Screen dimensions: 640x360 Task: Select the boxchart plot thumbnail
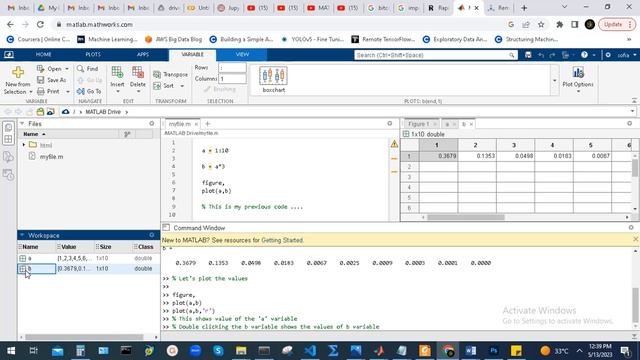point(273,79)
